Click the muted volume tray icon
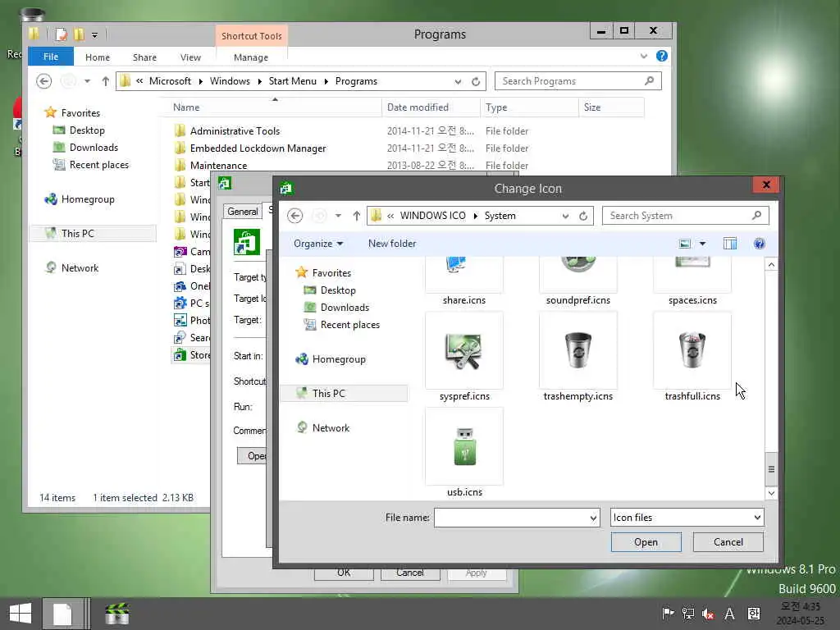This screenshot has width=840, height=630. (x=708, y=614)
